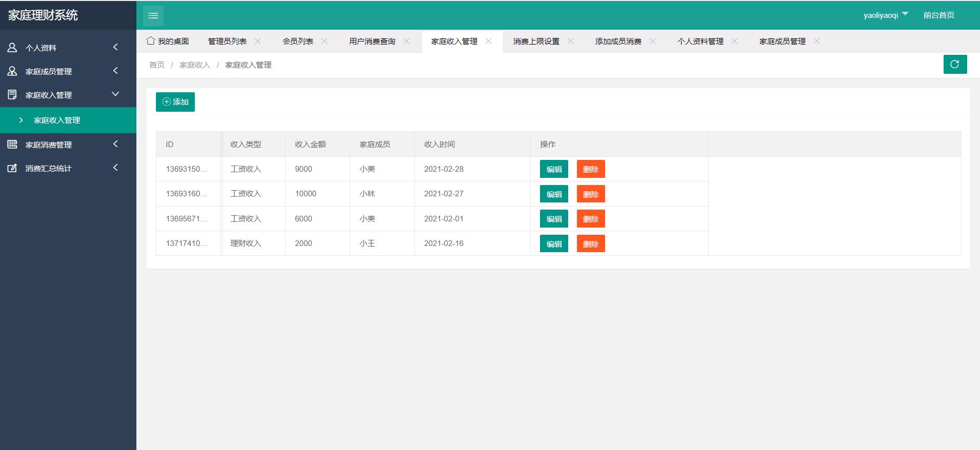Switch to the 添加成员消费 tab
Screen dimensions: 980x450
pos(618,41)
